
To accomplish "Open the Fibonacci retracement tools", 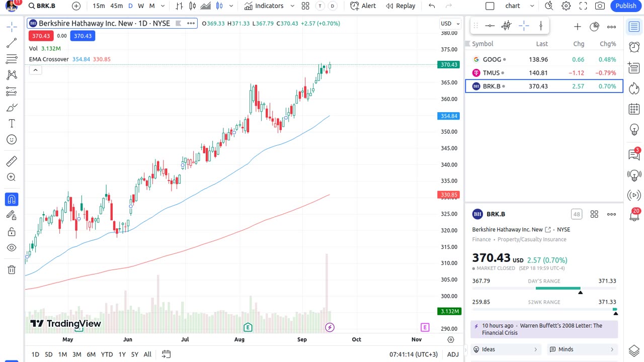I will click(x=12, y=59).
